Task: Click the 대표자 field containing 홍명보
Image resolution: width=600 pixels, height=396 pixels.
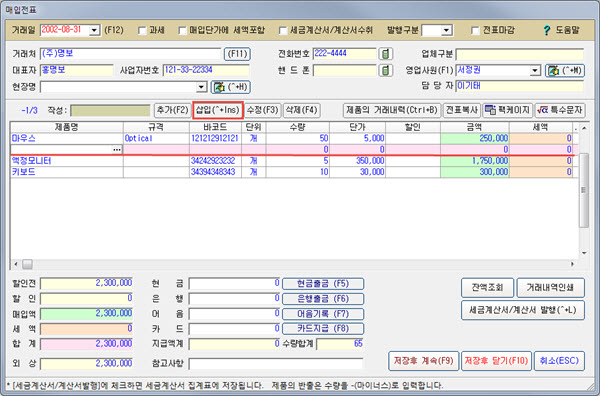Action: 77,70
